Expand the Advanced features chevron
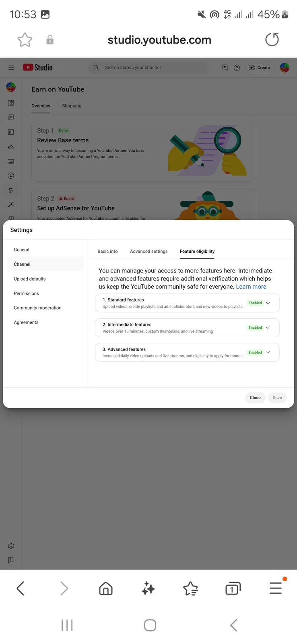Image resolution: width=297 pixels, height=644 pixels. 268,352
